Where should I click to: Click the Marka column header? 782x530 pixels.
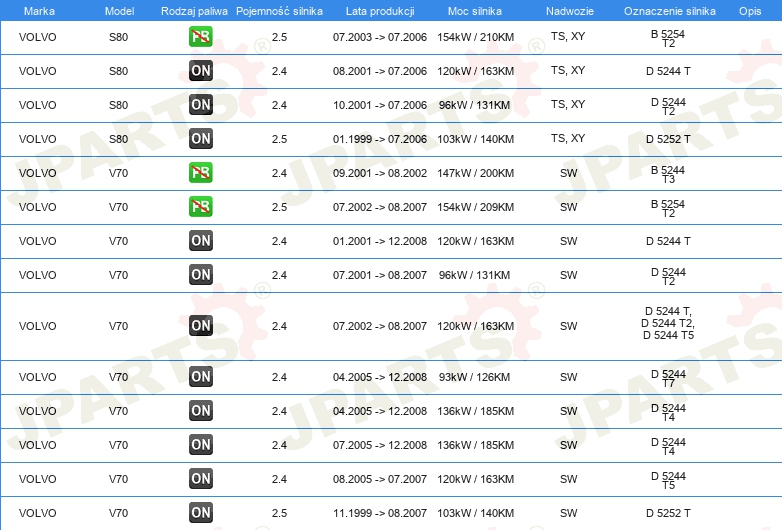click(x=39, y=10)
